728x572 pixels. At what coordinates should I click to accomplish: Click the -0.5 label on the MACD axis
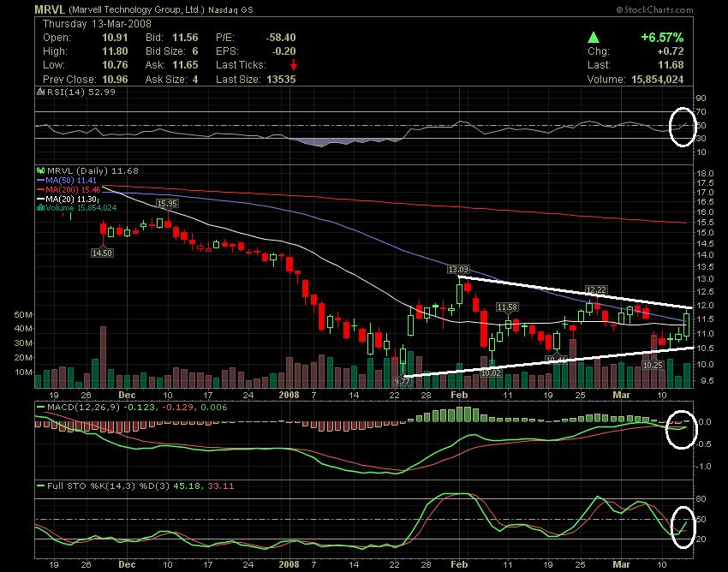[703, 444]
